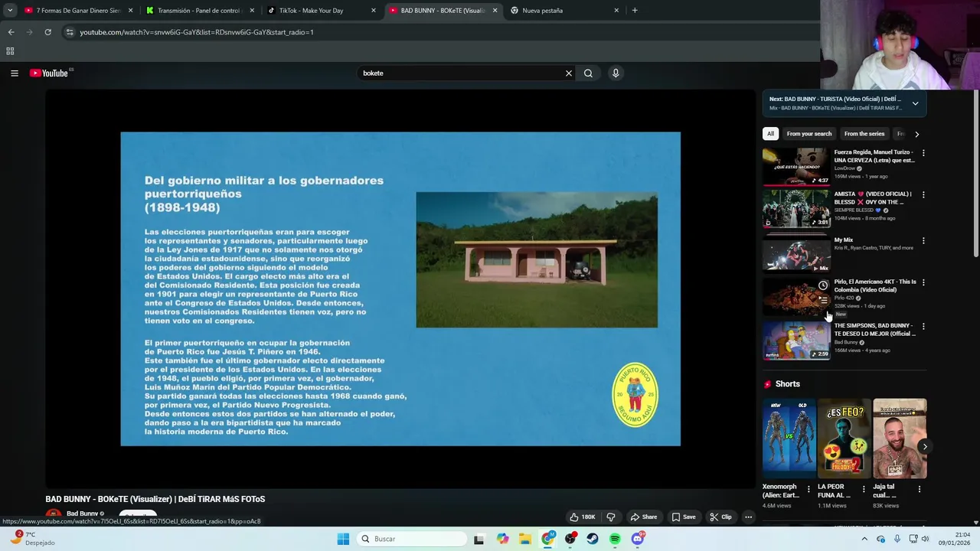
Task: Dislike the BOKeTE video
Action: click(611, 517)
